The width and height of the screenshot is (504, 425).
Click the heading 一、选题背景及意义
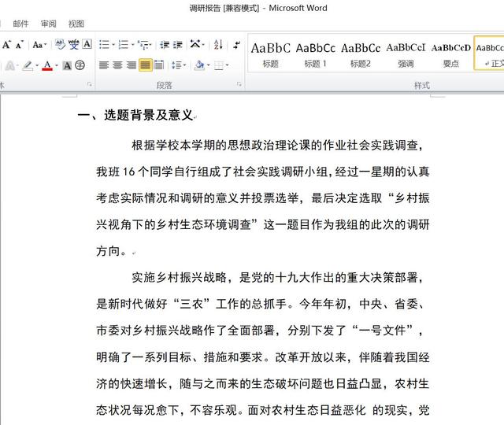135,115
